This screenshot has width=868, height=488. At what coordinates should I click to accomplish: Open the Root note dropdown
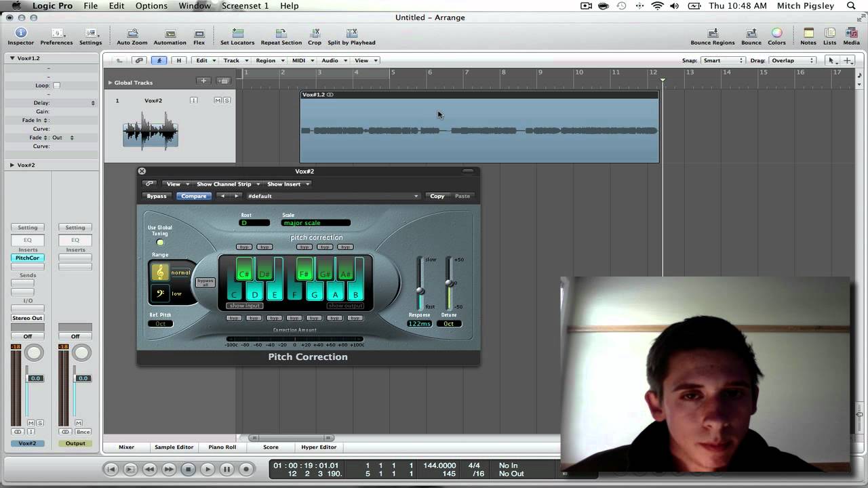(x=254, y=223)
